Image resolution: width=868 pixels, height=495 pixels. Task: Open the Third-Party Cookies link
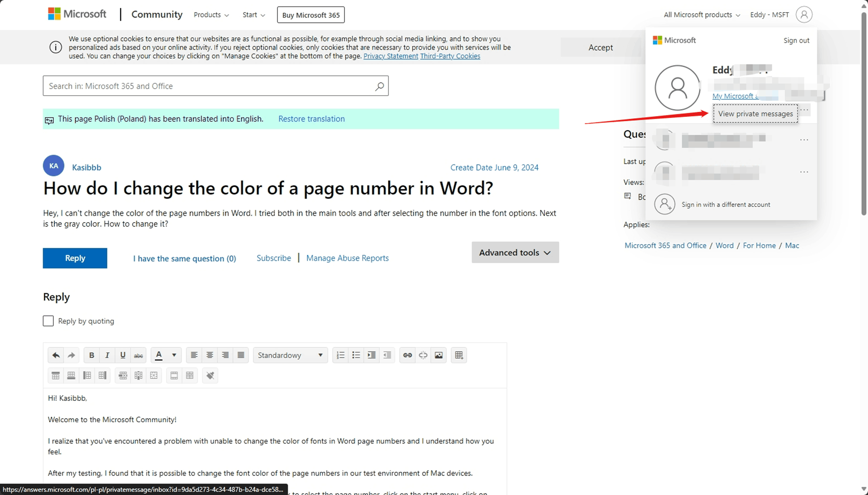pyautogui.click(x=450, y=56)
